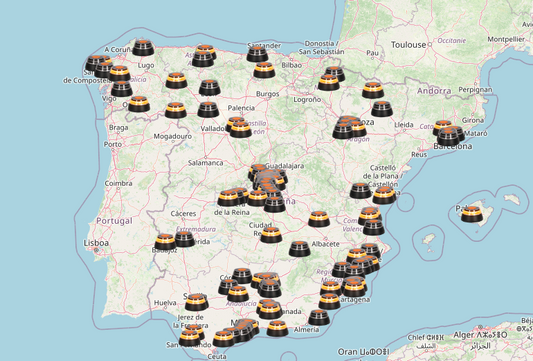The width and height of the screenshot is (533, 361).
Task: Click the Andorra country label
Action: [x=434, y=91]
